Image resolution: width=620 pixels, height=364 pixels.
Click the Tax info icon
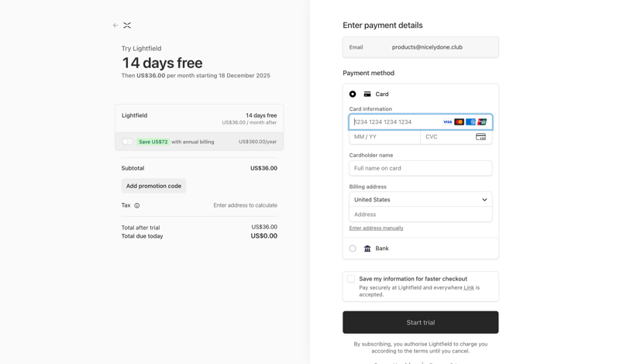pyautogui.click(x=137, y=206)
